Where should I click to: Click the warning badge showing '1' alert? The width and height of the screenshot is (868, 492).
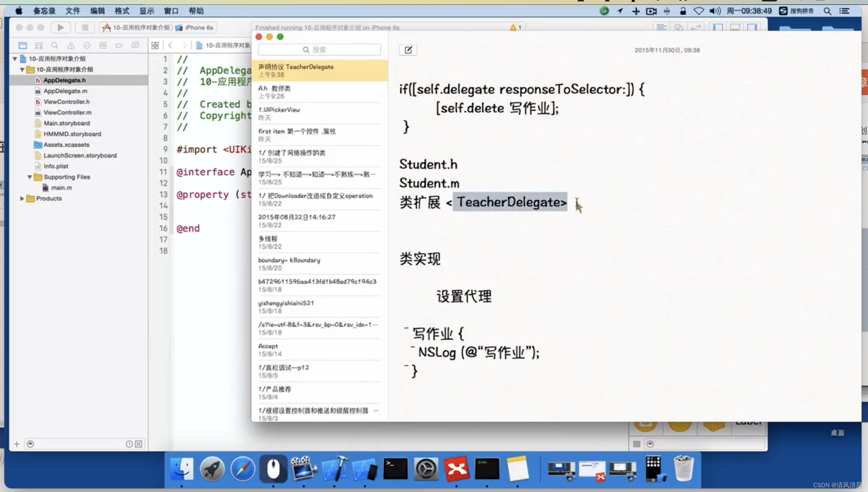[514, 27]
